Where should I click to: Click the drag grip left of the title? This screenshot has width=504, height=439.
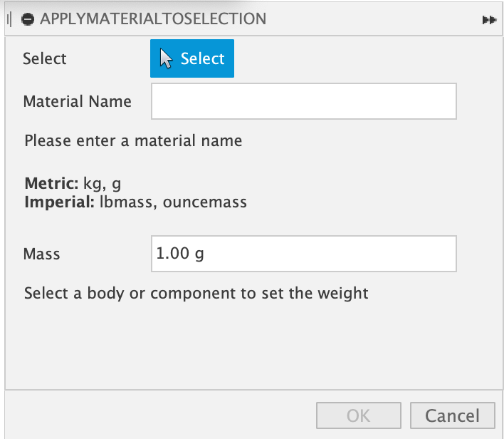pyautogui.click(x=9, y=19)
